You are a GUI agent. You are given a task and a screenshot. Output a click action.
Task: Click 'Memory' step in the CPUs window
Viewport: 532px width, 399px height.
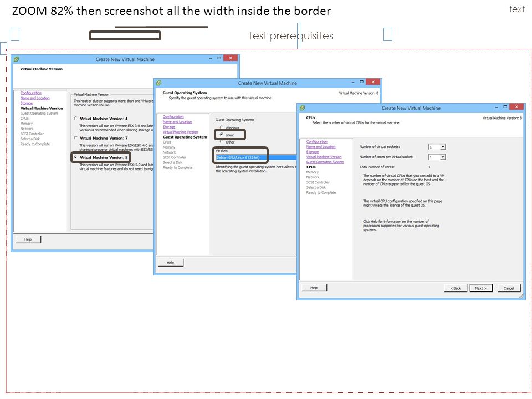tap(312, 172)
